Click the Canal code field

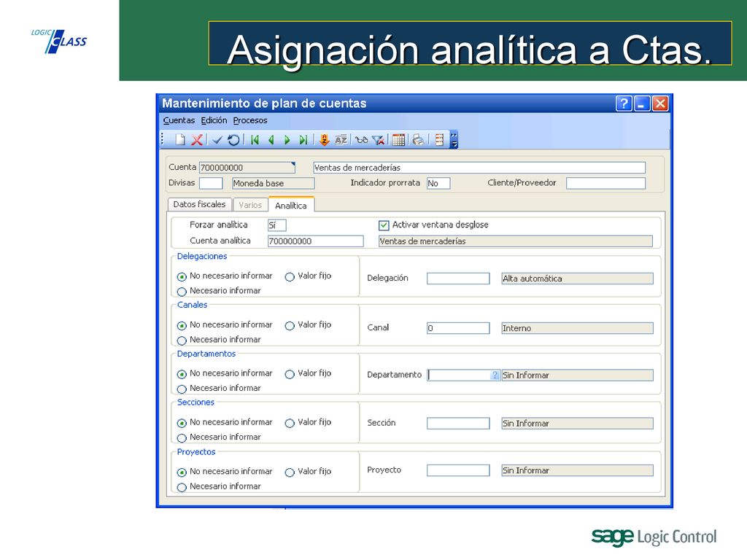(458, 328)
